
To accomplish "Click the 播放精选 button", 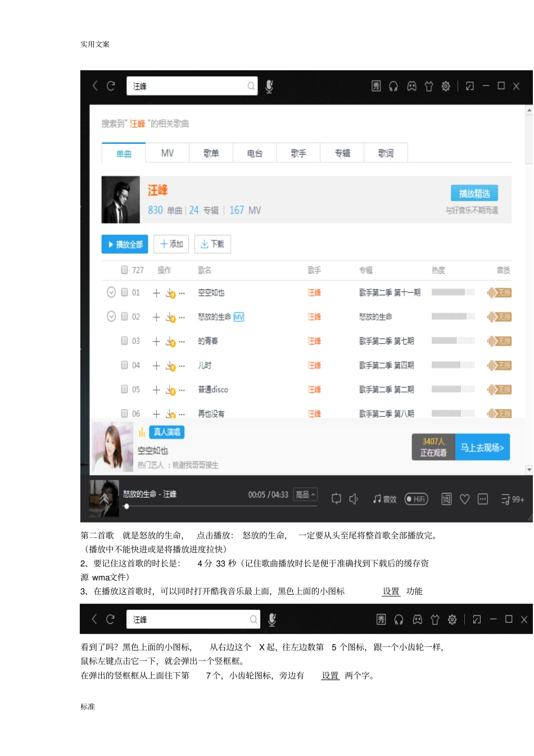I will [x=474, y=193].
